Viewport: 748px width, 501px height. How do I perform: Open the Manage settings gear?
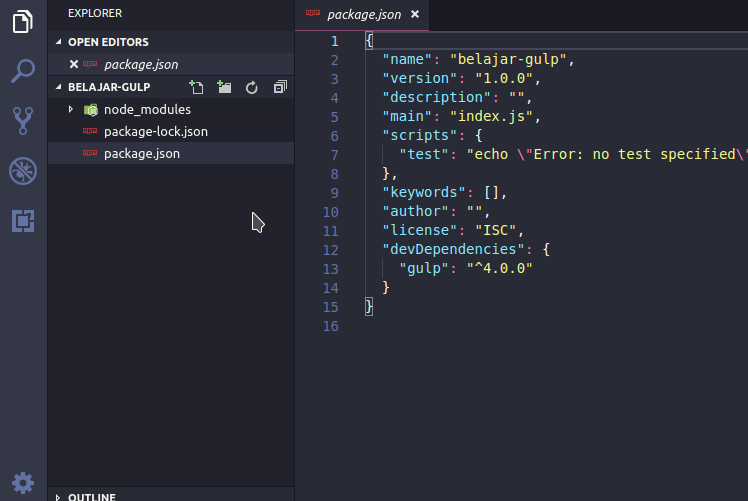(23, 483)
